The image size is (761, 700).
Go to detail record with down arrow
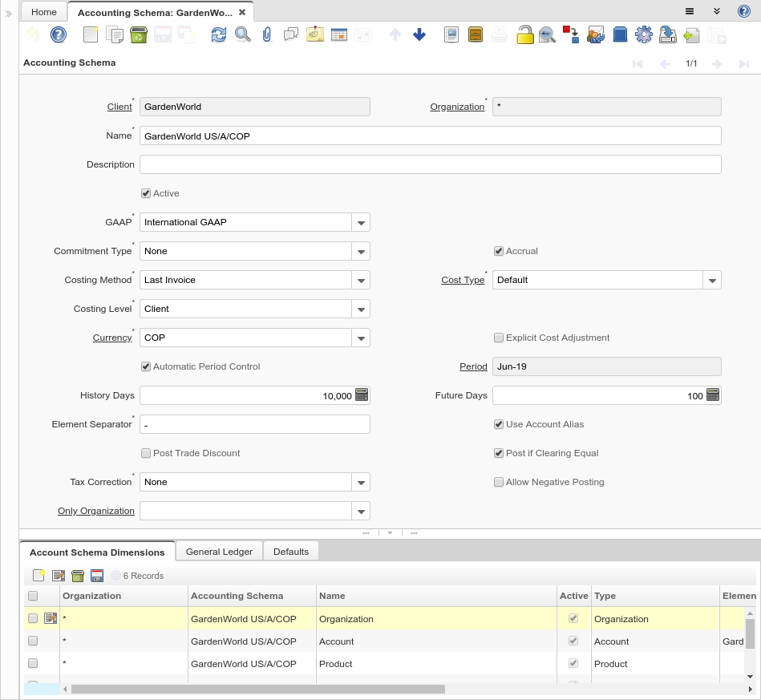[x=419, y=34]
